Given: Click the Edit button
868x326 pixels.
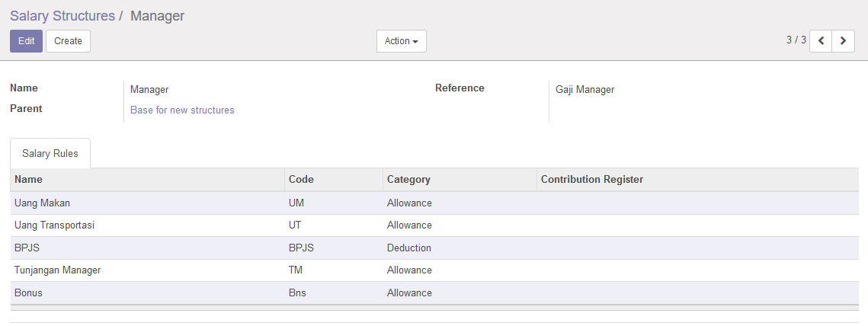Looking at the screenshot, I should 26,41.
